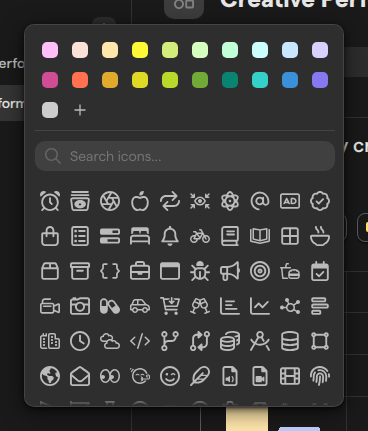Screen dimensions: 368x431
Task: Pick the shopping cart icon
Action: (x=170, y=306)
